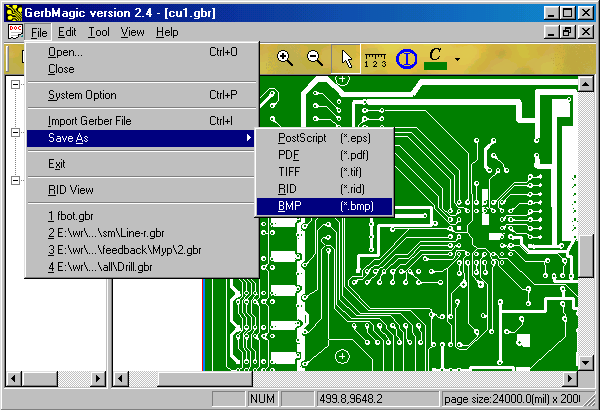Choose Open... from the File menu
The width and height of the screenshot is (600, 410).
point(142,52)
